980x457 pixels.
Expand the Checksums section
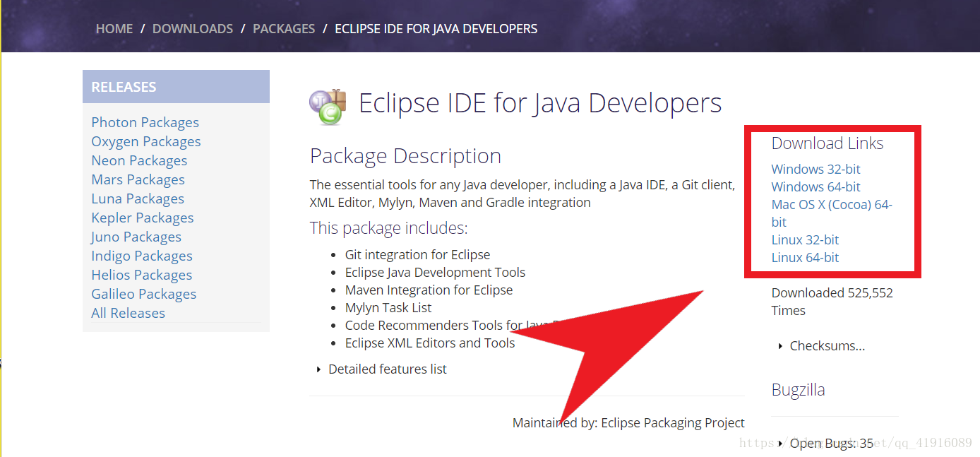pyautogui.click(x=821, y=345)
